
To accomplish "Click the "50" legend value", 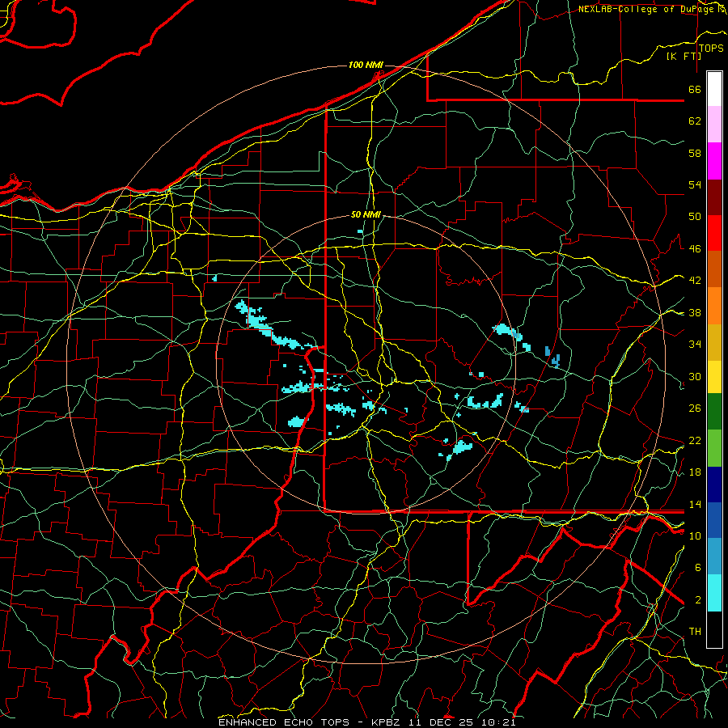I will 695,217.
